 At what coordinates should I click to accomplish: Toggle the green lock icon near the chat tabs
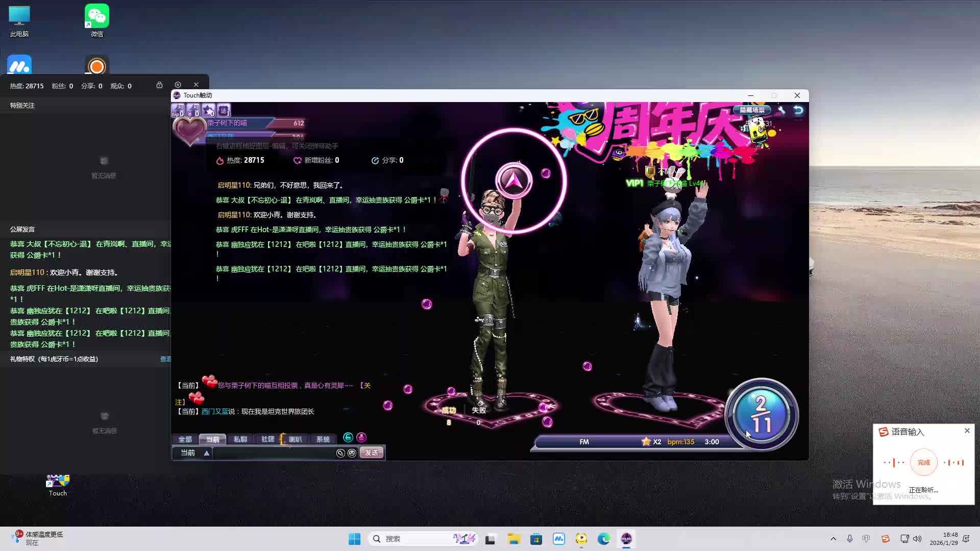pyautogui.click(x=348, y=438)
